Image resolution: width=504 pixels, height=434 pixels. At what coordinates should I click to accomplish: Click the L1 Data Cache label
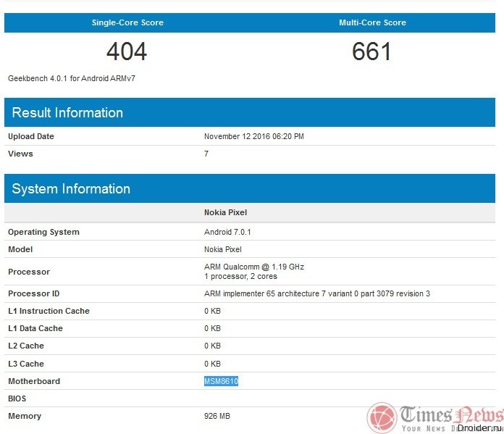point(35,328)
